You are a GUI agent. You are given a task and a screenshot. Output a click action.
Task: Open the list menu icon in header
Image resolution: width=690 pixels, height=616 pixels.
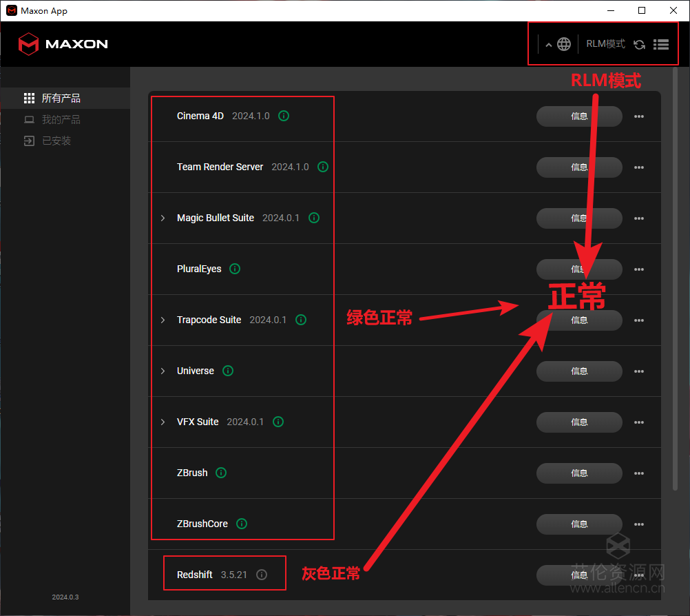coord(661,44)
